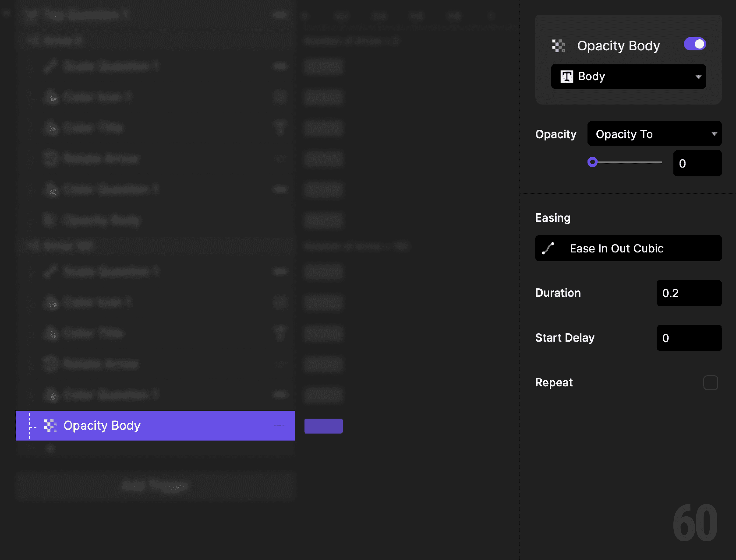Screen dimensions: 736x560
Task: Click the opacity slider handle
Action: click(593, 162)
